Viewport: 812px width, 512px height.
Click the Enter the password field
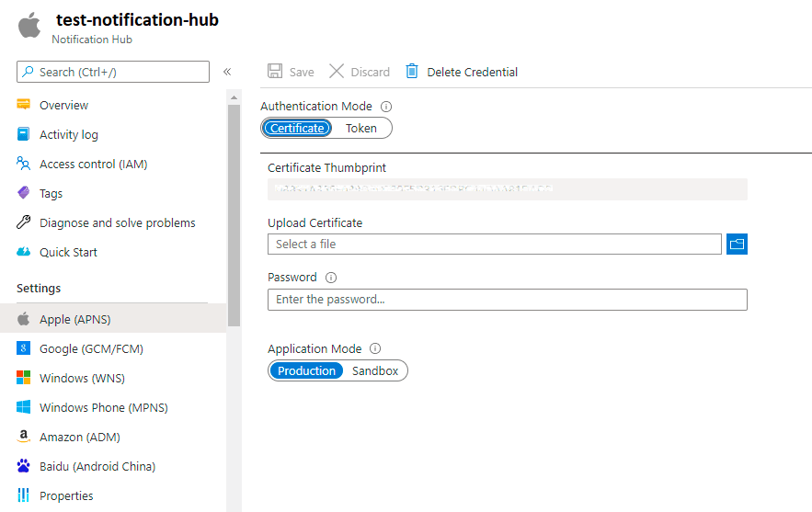coord(508,300)
